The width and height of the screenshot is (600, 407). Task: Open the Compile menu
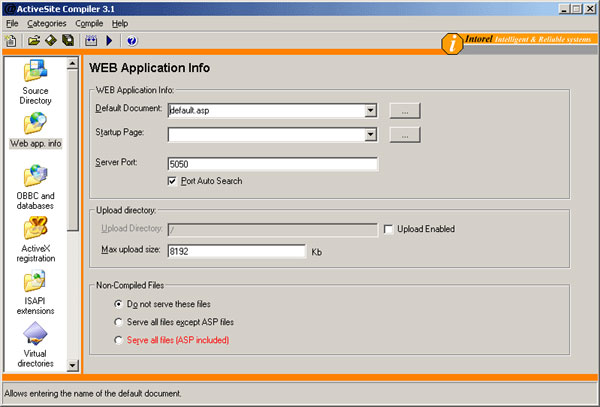click(89, 23)
